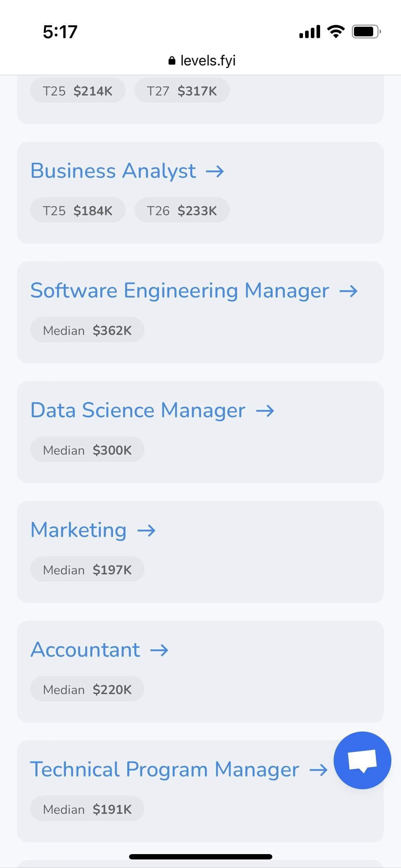
Task: Select the T25 $214K level chip
Action: click(x=78, y=91)
